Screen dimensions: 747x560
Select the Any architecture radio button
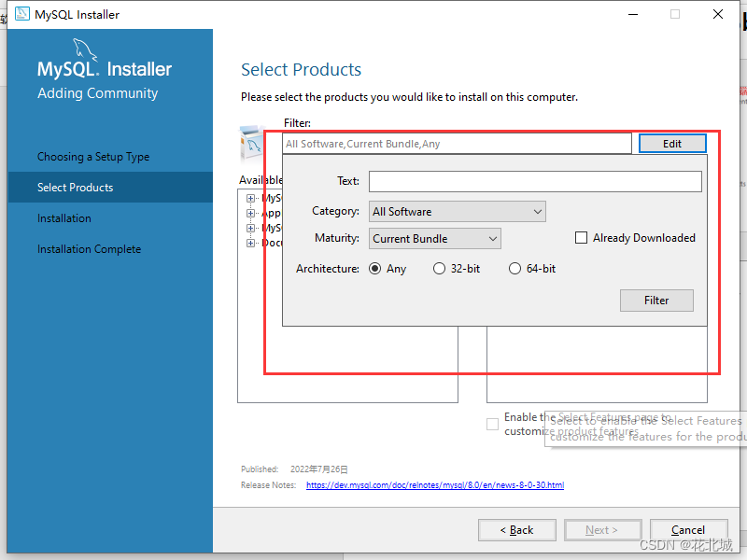pyautogui.click(x=375, y=269)
